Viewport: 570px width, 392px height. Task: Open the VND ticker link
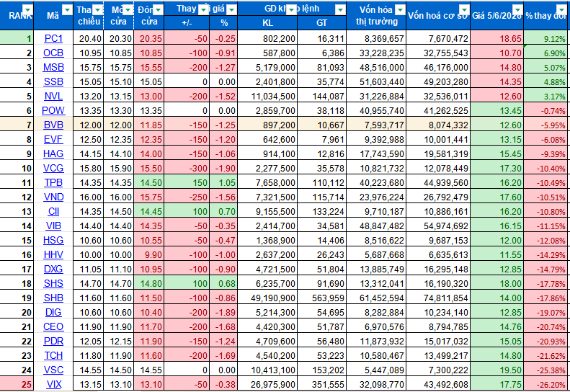click(53, 197)
